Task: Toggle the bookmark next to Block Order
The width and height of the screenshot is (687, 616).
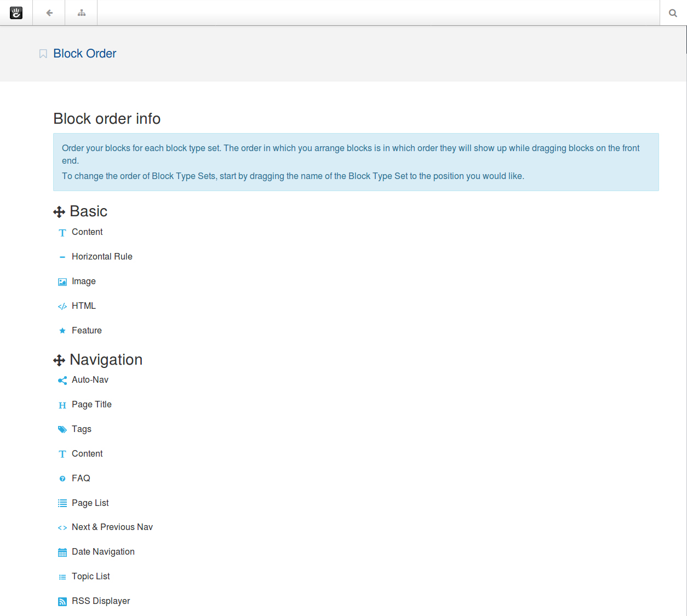Action: coord(43,54)
